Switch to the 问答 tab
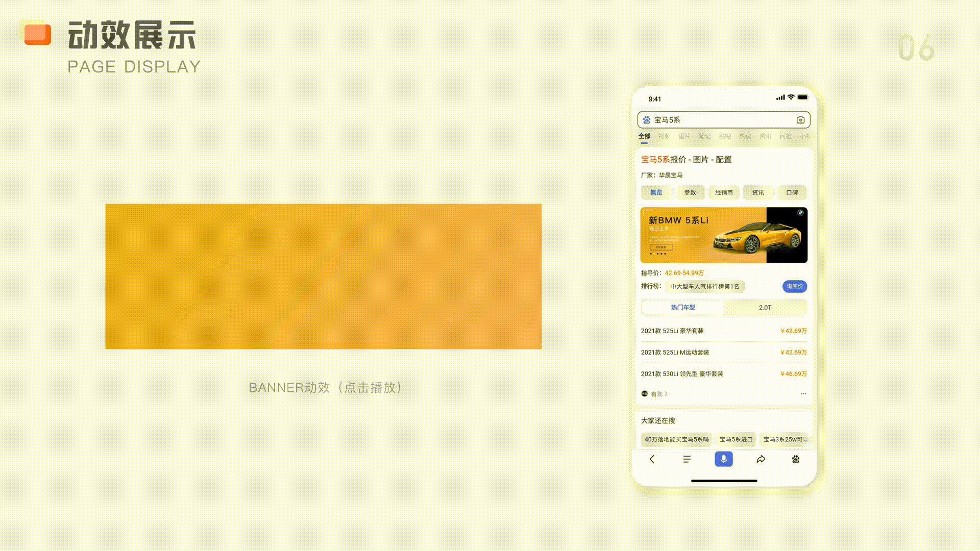The width and height of the screenshot is (980, 551). pyautogui.click(x=786, y=136)
